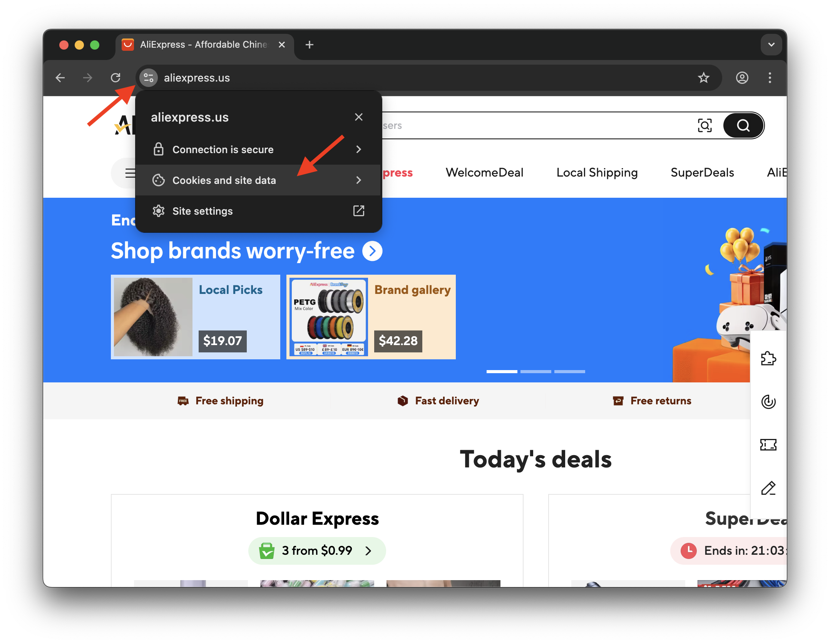The image size is (830, 644).
Task: Close the aliexpress.us site info popup
Action: tap(358, 117)
